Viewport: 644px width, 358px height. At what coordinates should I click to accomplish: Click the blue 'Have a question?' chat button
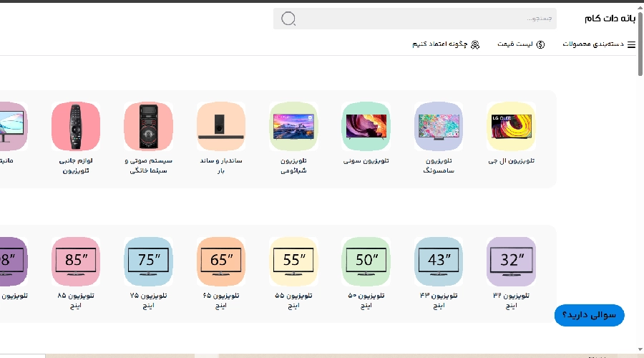[x=589, y=315]
